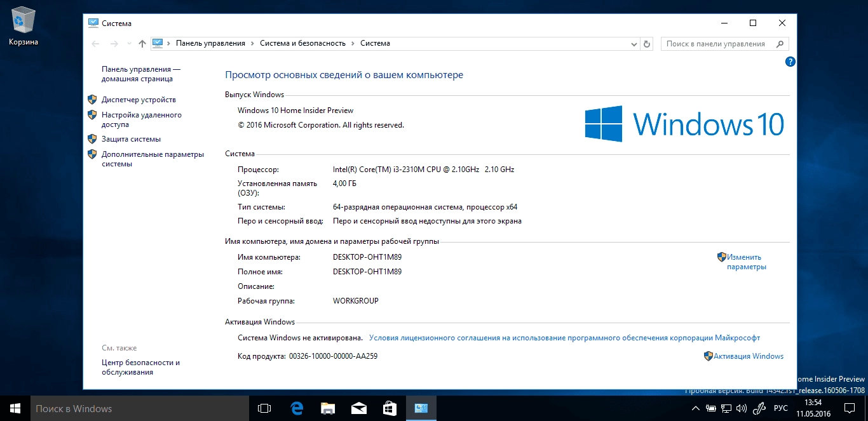Viewport: 868px width, 421px height.
Task: Click the DESKTOP-OHT1M89 value beside Имя компьютера
Action: click(367, 257)
